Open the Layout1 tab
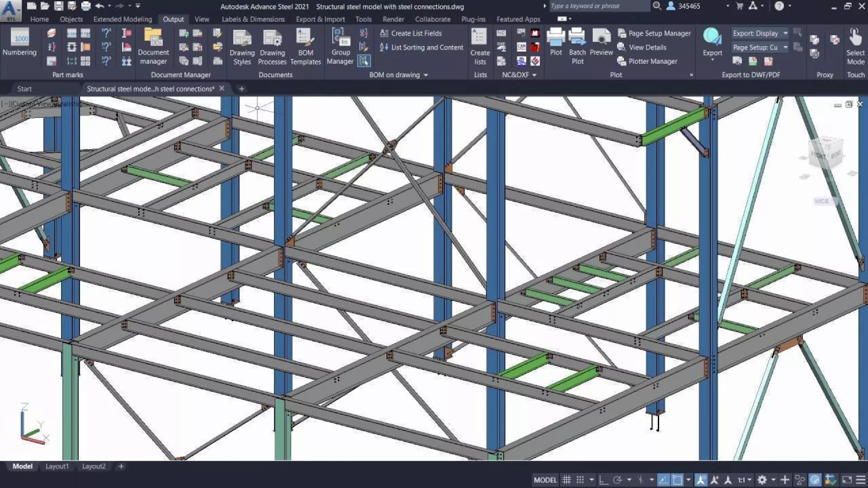Viewport: 868px width, 488px height. click(x=57, y=466)
